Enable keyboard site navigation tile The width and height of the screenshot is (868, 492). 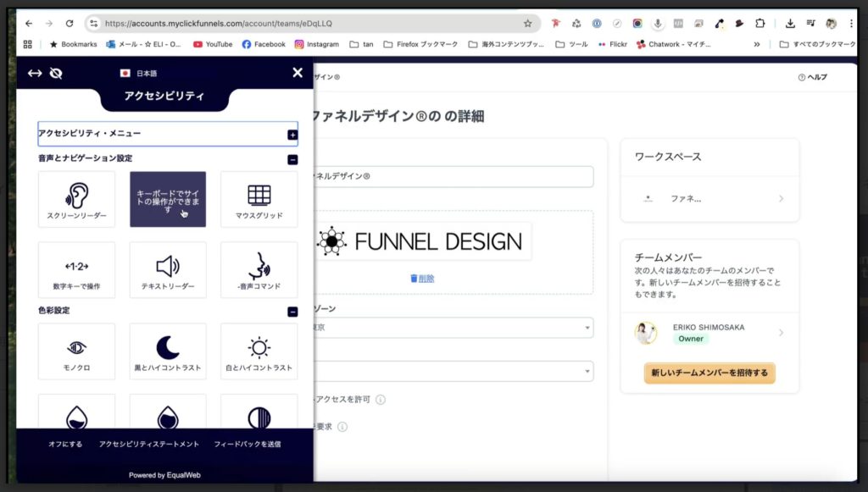pyautogui.click(x=167, y=199)
